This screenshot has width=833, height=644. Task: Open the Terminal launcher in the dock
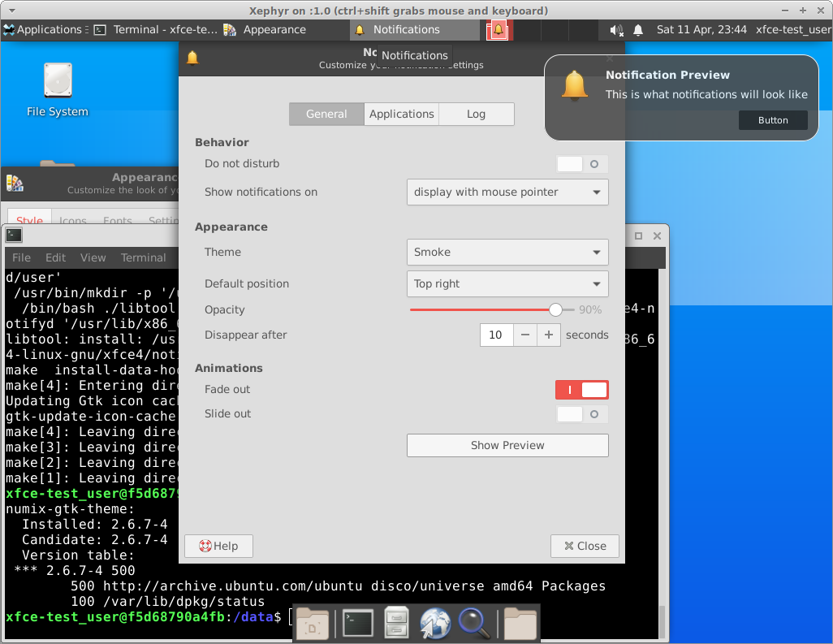[357, 623]
